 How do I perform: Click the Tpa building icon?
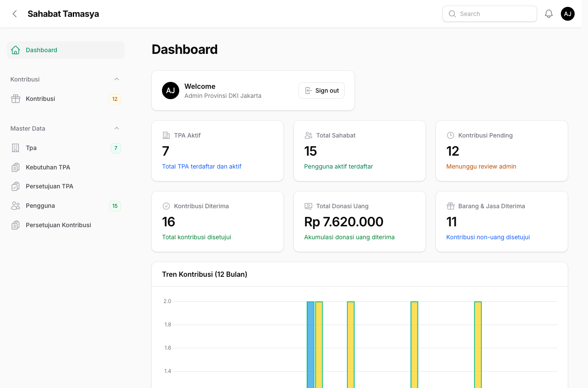[x=16, y=148]
